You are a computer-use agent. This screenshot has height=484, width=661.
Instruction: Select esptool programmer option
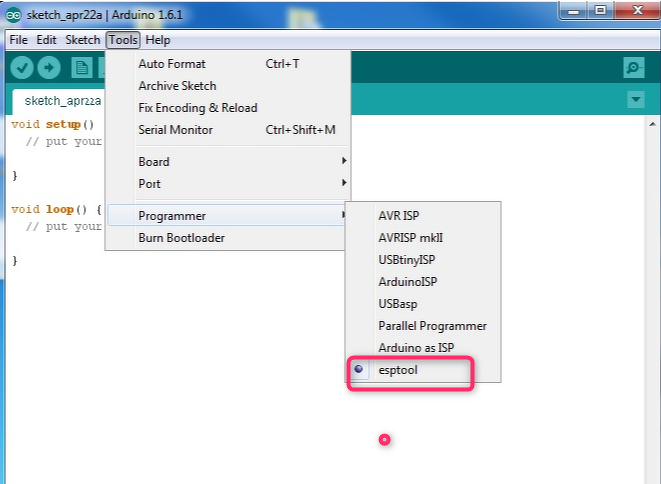click(423, 370)
